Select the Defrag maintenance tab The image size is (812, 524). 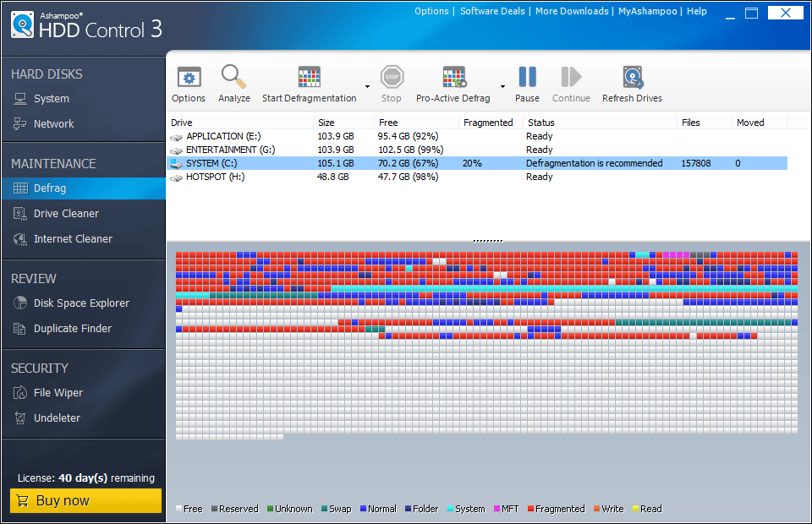[x=51, y=188]
